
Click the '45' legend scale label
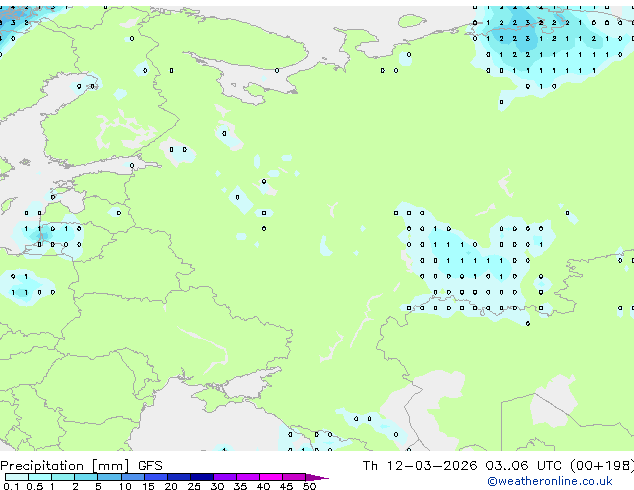[x=286, y=486]
